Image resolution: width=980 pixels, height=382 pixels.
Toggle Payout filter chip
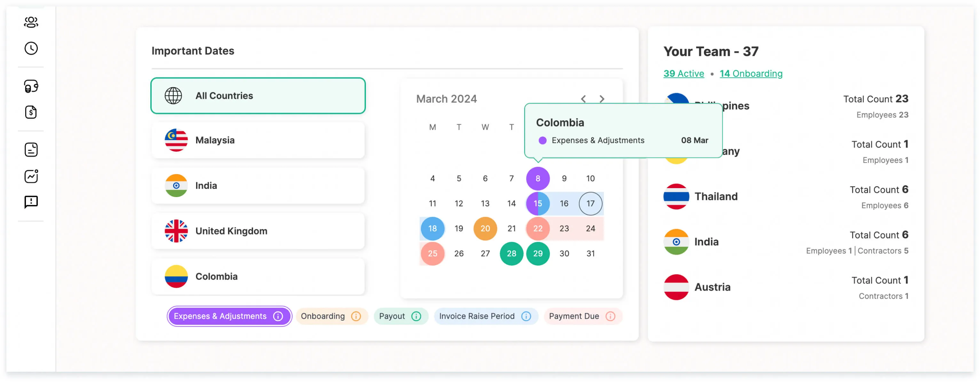[400, 316]
